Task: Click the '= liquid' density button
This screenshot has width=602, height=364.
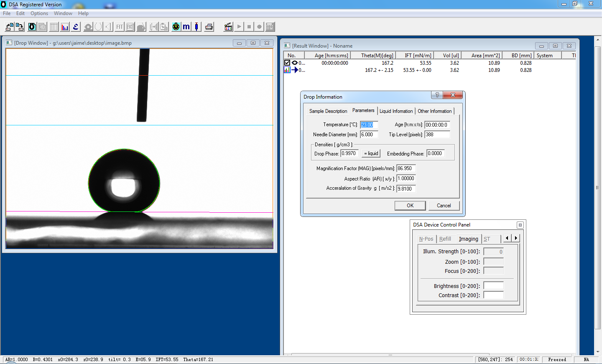Action: (x=370, y=153)
